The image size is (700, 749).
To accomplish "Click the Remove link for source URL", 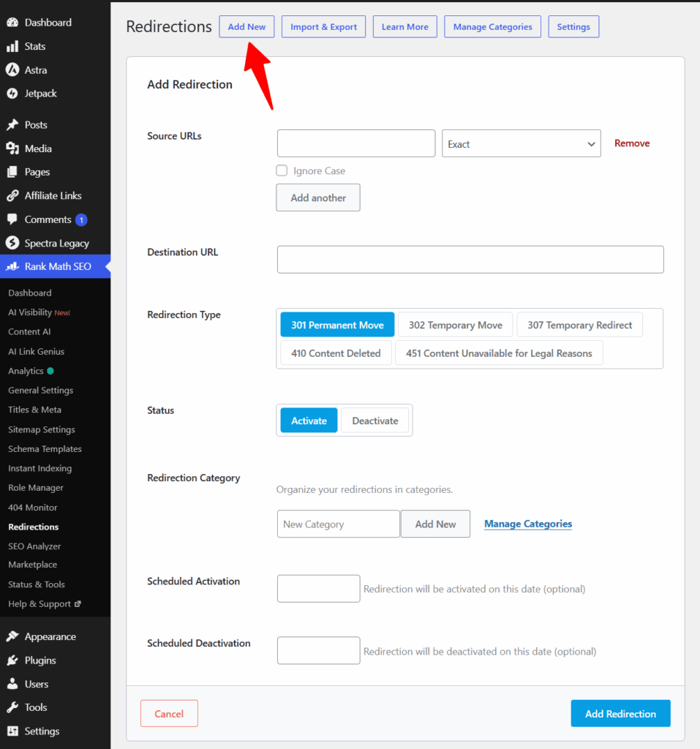I will click(x=632, y=143).
